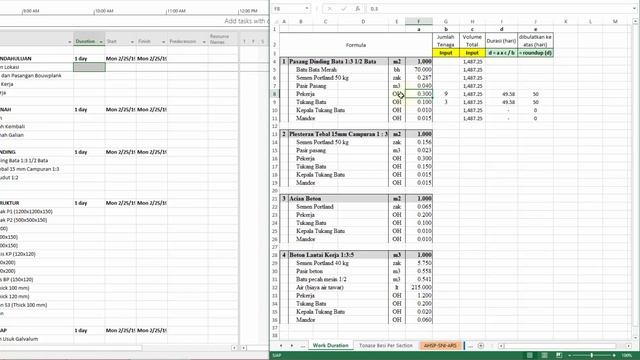
Task: Select yellow Input cell under Jumlah Tenaga
Action: pyautogui.click(x=446, y=53)
